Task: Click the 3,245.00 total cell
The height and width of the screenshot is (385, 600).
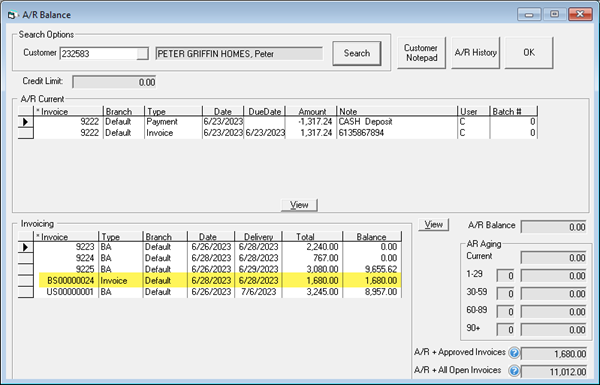Action: 312,292
